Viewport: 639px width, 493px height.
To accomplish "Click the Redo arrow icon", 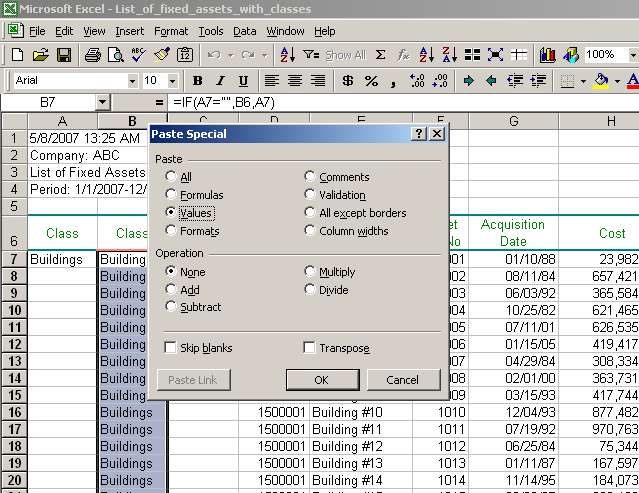I will tap(248, 55).
